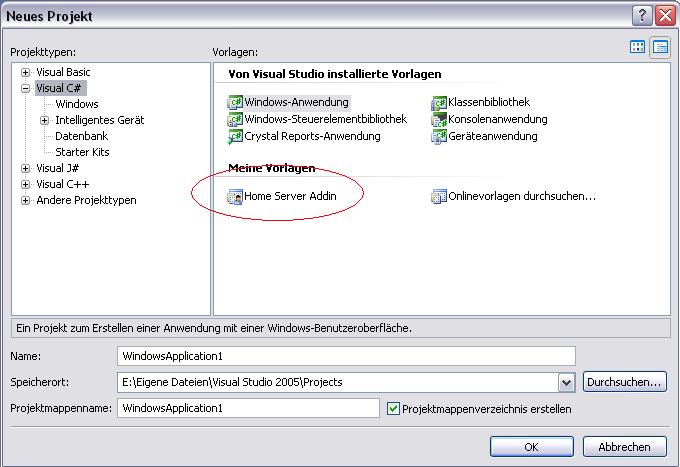Switch to small icons view button
The height and width of the screenshot is (467, 680).
pos(660,47)
